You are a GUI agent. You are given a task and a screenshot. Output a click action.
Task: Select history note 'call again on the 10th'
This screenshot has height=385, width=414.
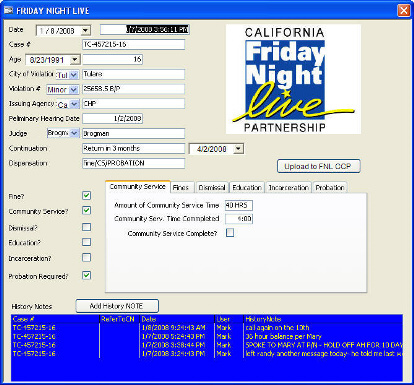click(x=277, y=328)
